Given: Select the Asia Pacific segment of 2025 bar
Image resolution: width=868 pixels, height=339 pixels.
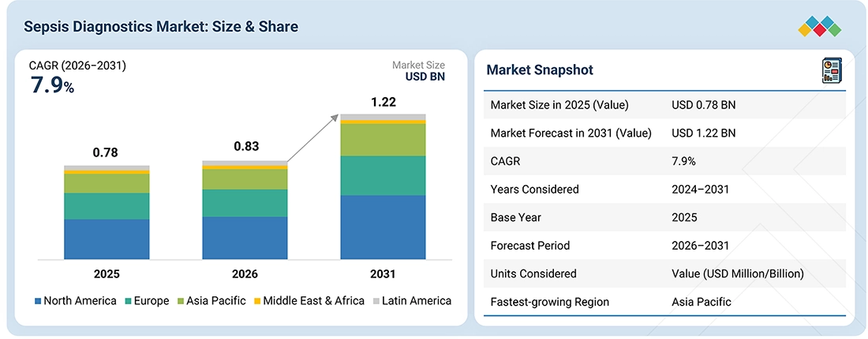Looking at the screenshot, I should (x=107, y=183).
